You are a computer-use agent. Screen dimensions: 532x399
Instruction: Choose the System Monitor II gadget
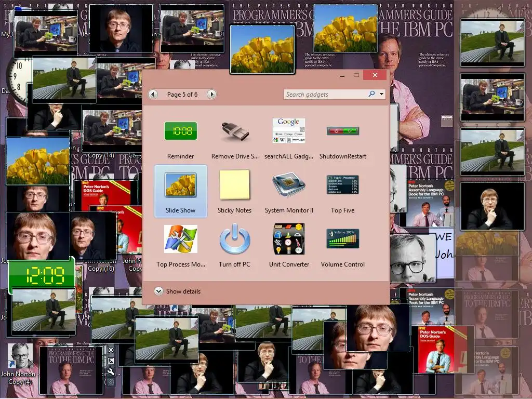tap(289, 191)
